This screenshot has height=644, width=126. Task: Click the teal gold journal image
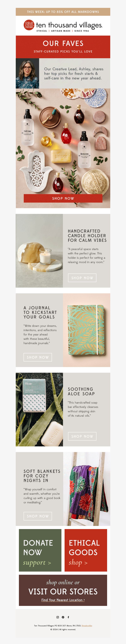tap(86, 330)
